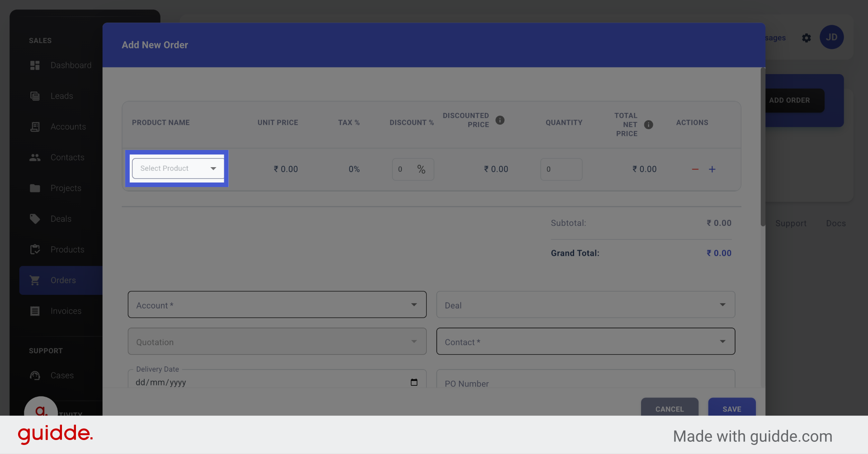Open Contacts via its sidebar icon
This screenshot has width=868, height=454.
(35, 157)
